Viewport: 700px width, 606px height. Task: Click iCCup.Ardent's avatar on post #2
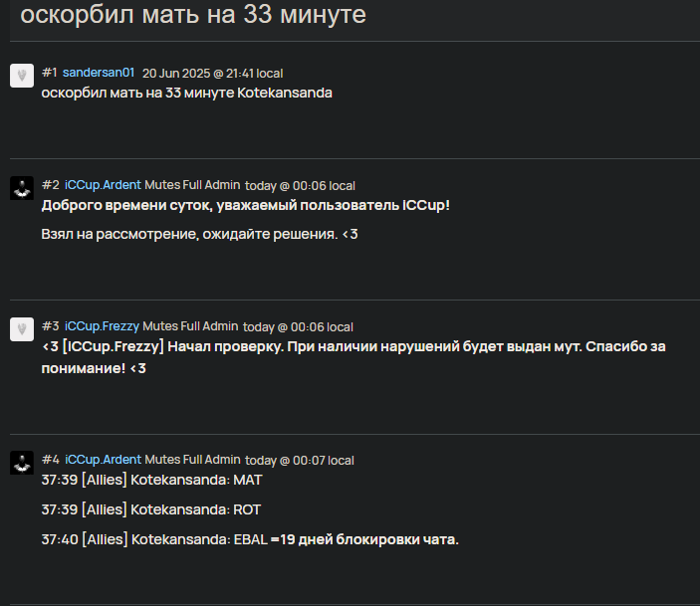pyautogui.click(x=22, y=188)
